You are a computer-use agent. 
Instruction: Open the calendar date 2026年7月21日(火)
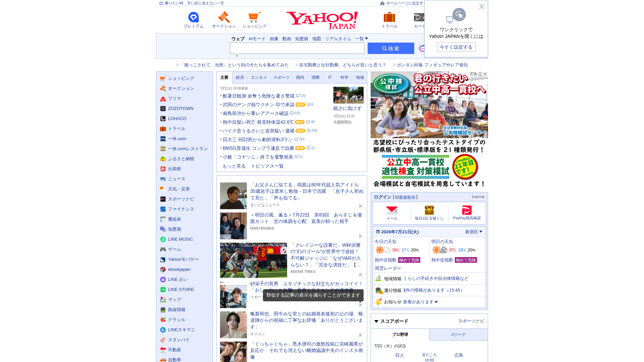[x=397, y=232]
